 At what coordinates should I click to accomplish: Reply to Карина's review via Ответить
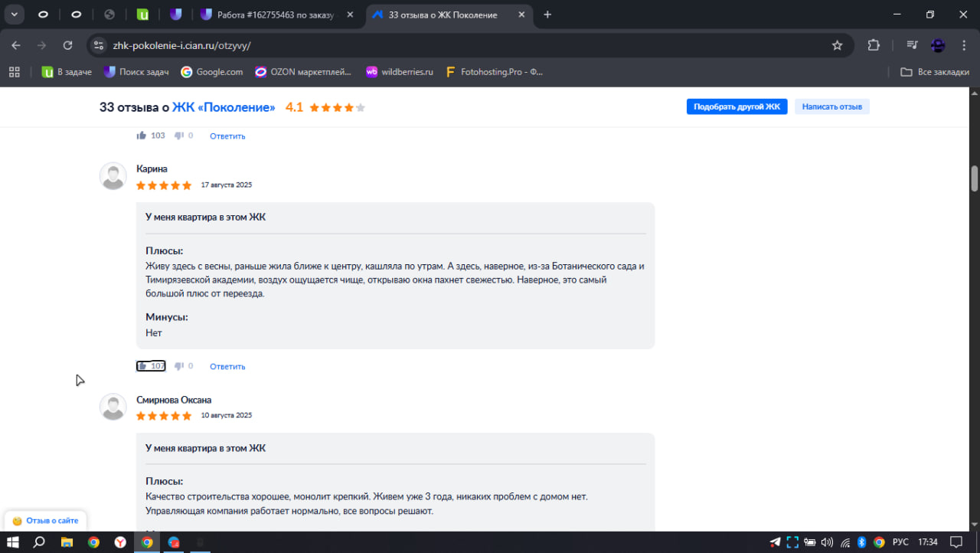[227, 367]
